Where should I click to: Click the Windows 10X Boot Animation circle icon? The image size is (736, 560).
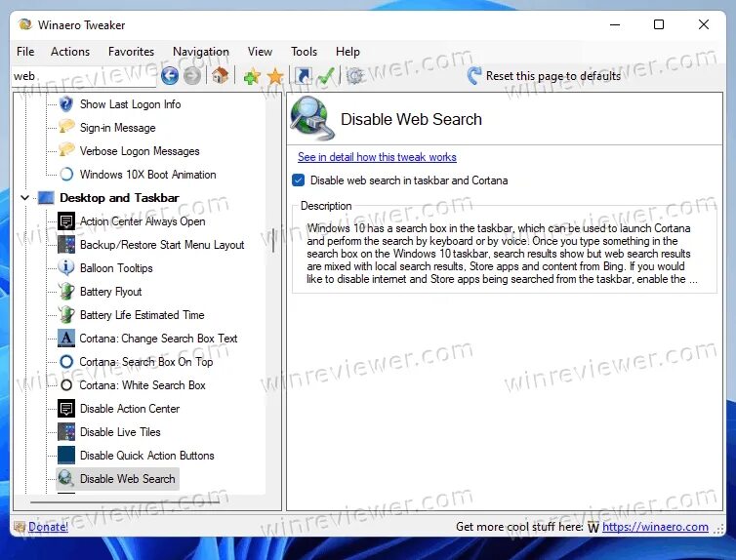pyautogui.click(x=66, y=174)
